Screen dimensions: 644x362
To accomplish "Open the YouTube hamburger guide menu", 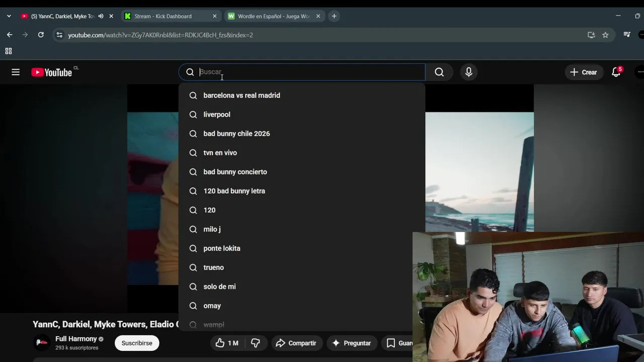I will point(16,72).
